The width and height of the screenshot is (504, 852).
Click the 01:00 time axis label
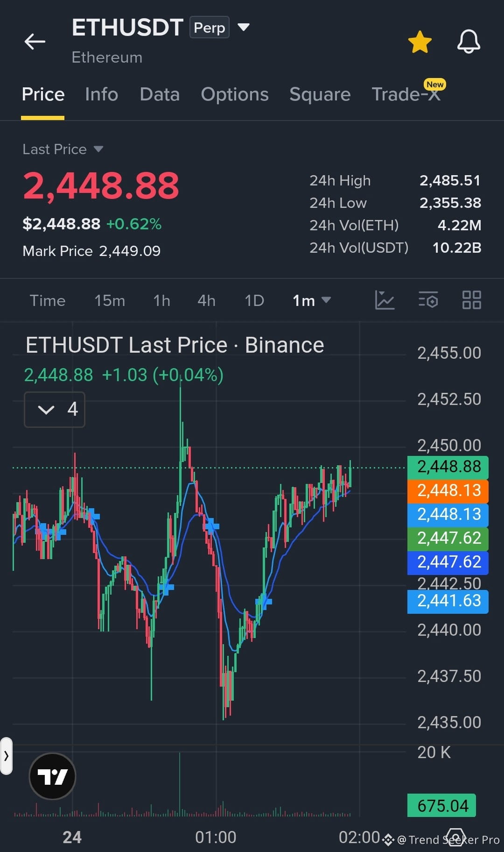tap(216, 837)
